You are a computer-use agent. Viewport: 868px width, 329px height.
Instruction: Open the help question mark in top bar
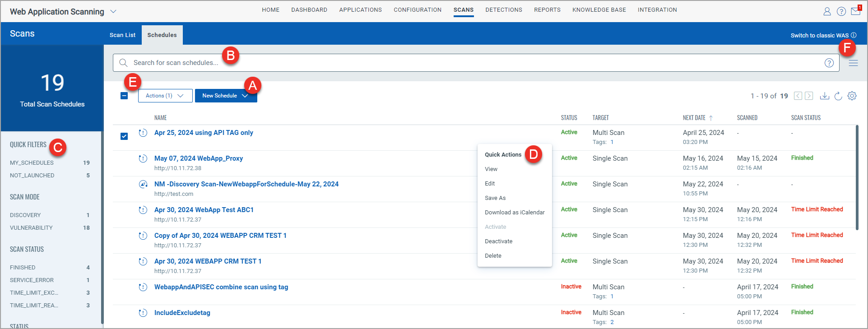pyautogui.click(x=841, y=12)
